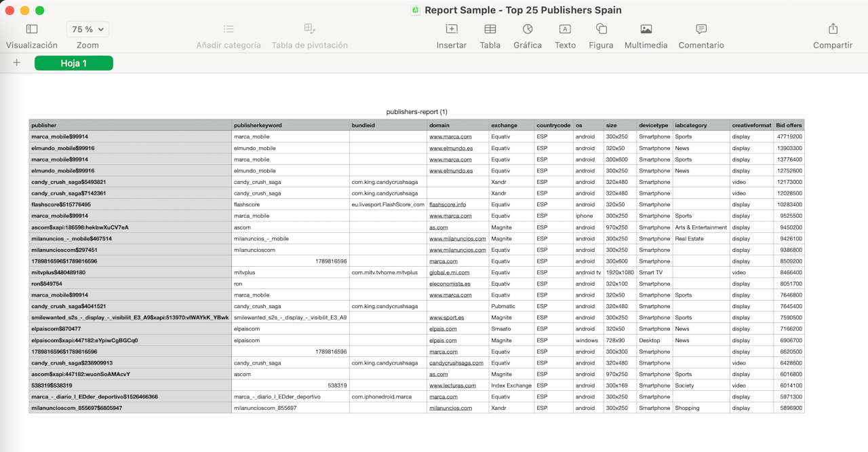Open the Figura shapes menu
868x452 pixels.
[x=601, y=29]
